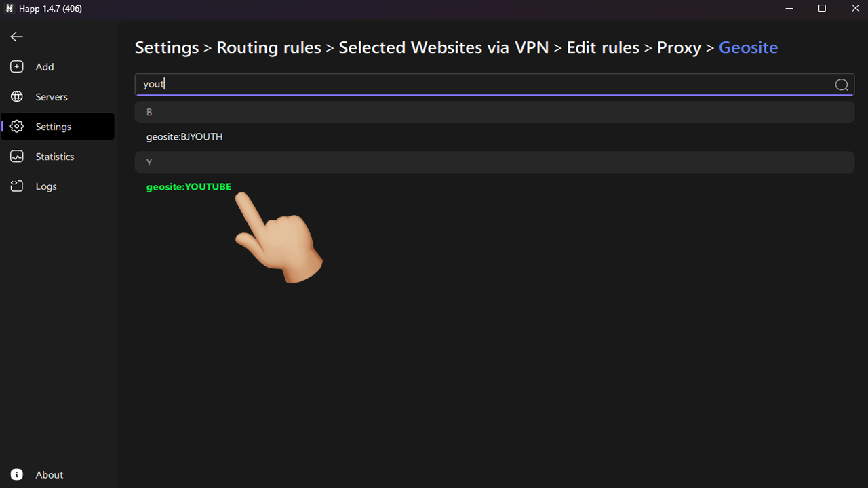
Task: Jump to Settings in the breadcrumb
Action: (167, 47)
